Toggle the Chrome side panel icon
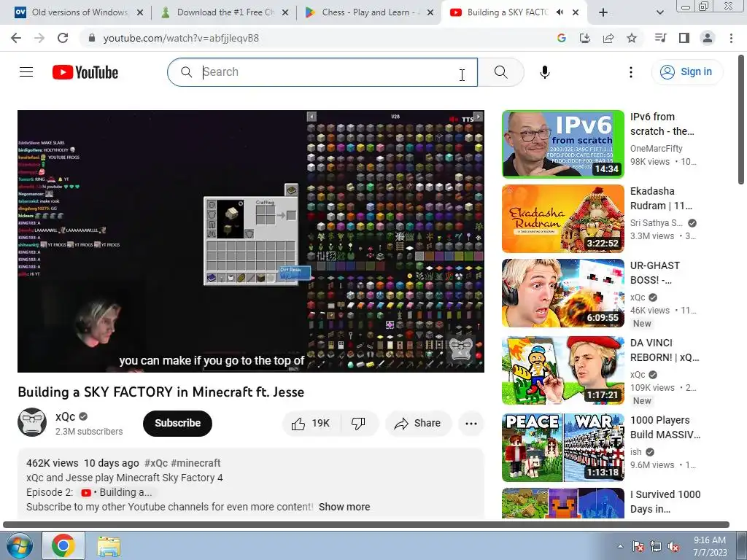747x560 pixels. pyautogui.click(x=684, y=38)
